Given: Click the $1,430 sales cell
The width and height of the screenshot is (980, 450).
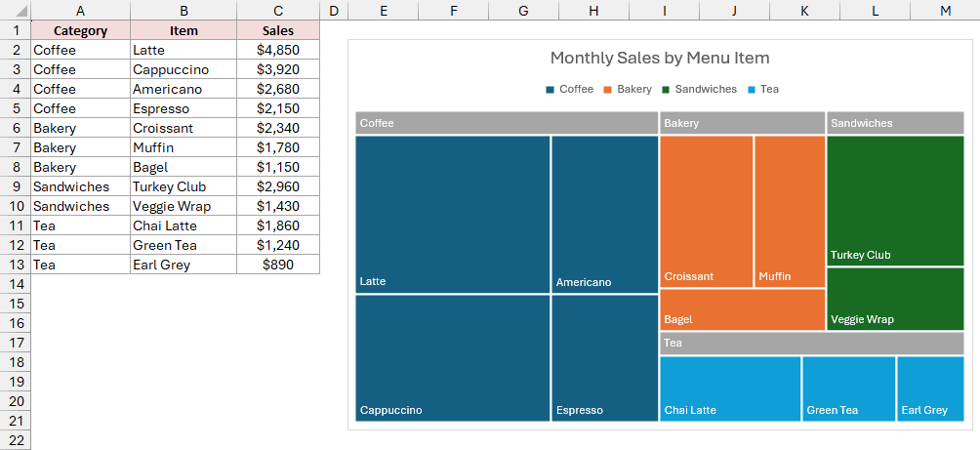Looking at the screenshot, I should point(278,206).
